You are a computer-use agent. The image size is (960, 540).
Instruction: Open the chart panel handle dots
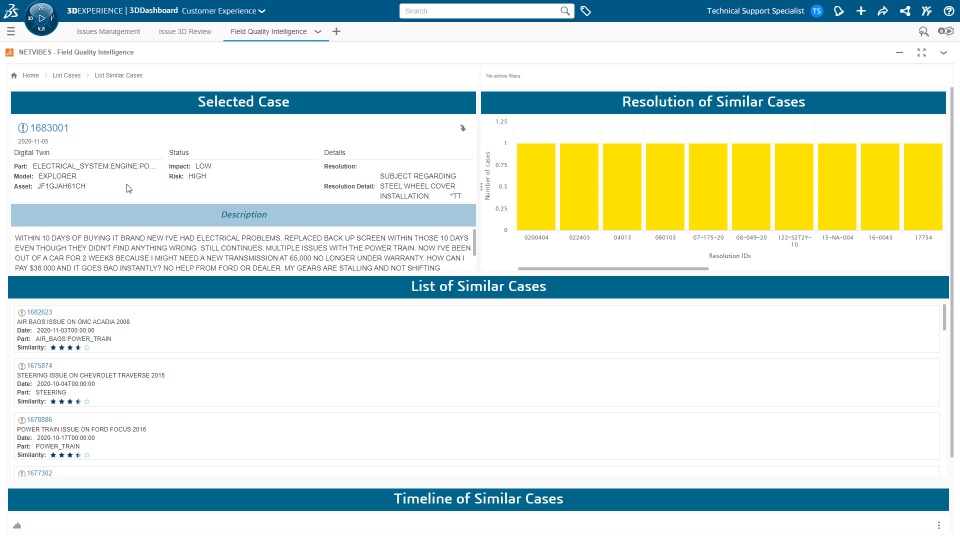(x=481, y=186)
